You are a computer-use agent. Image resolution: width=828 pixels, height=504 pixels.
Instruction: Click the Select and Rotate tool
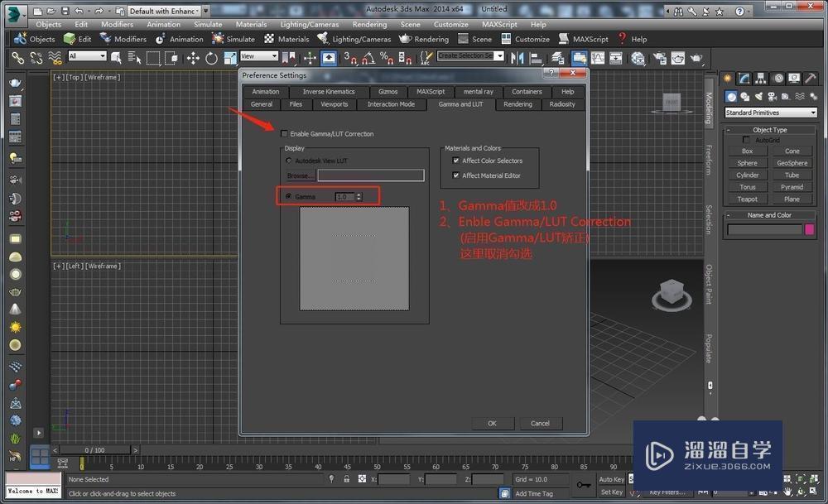(211, 58)
